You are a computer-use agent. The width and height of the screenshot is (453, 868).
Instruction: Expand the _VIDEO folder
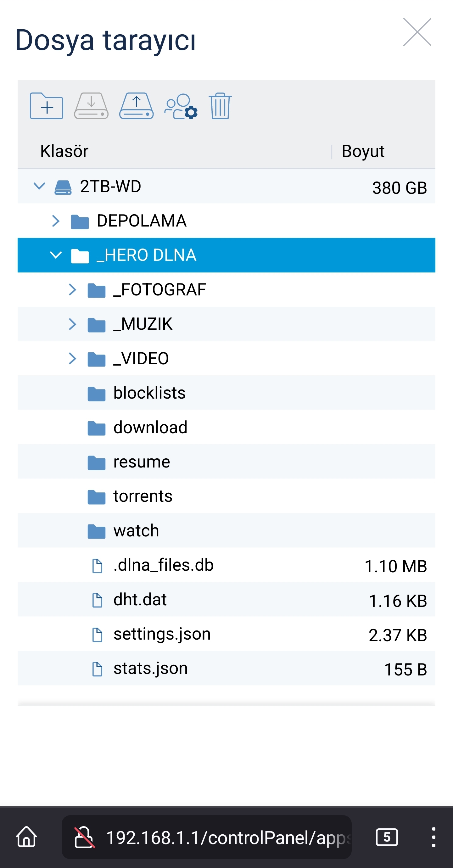[72, 358]
